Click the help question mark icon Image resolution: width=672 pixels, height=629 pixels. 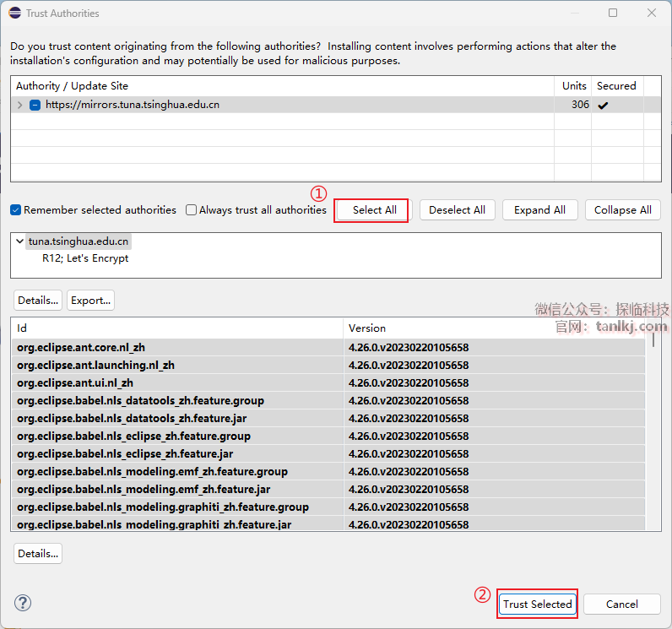23,603
